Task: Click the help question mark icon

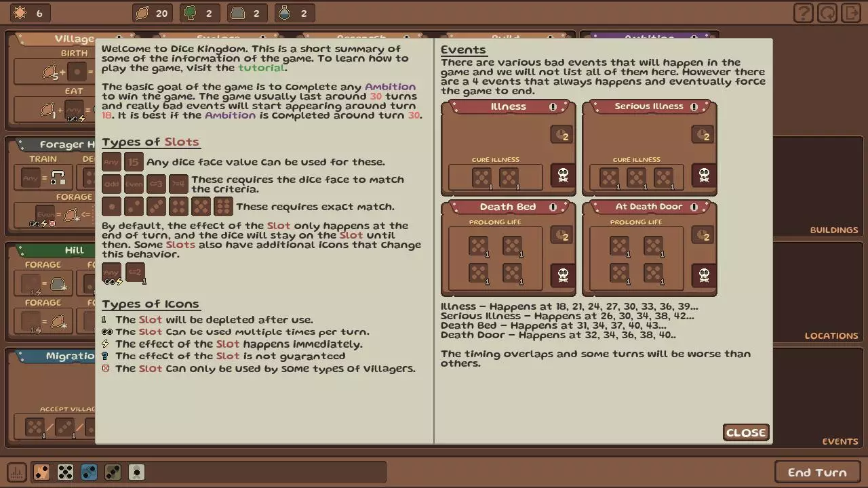Action: tap(804, 13)
